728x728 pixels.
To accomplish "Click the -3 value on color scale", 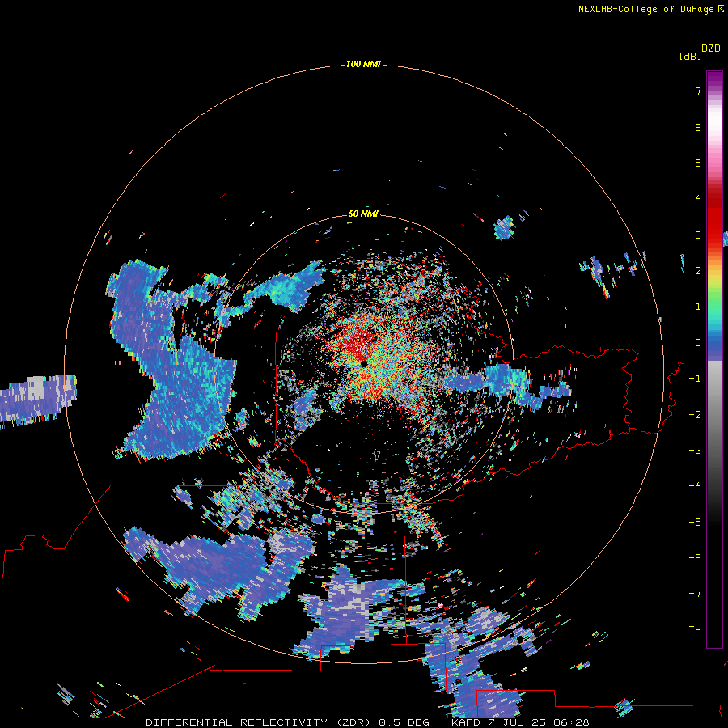I will pos(695,451).
